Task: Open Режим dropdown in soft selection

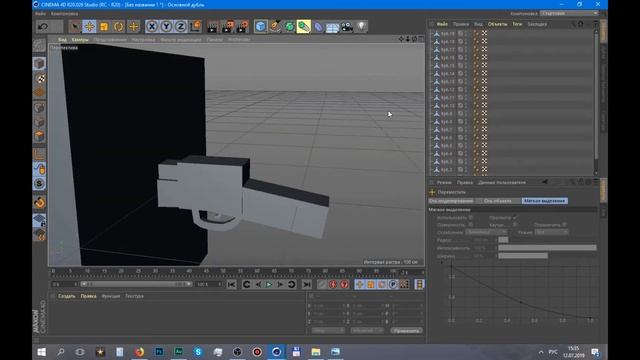Action: pos(551,232)
